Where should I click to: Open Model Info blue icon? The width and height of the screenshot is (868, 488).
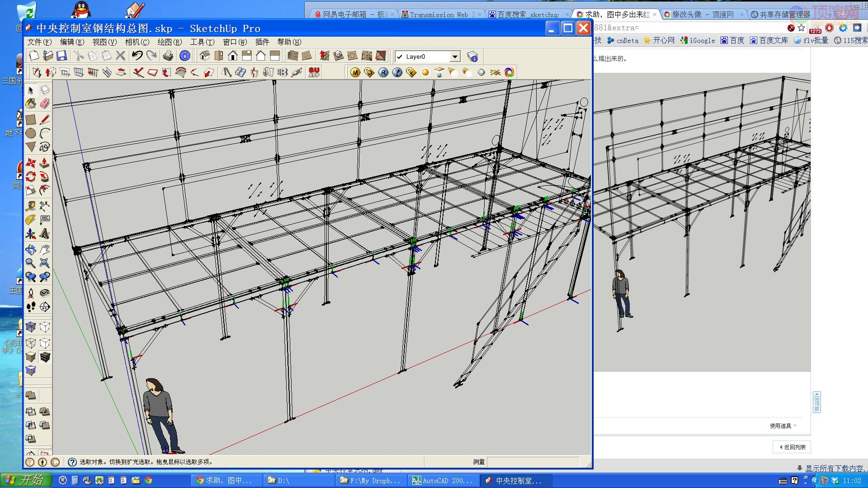184,56
